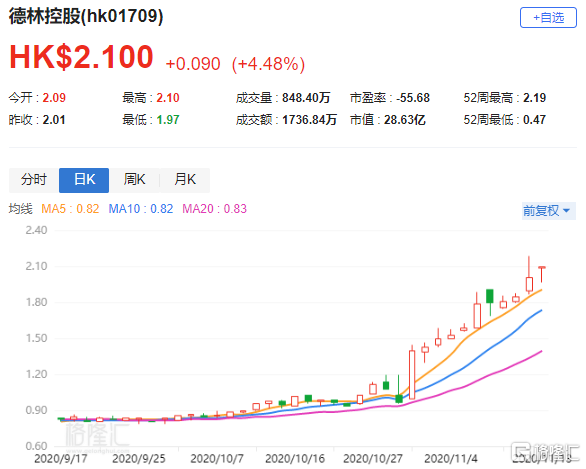Select the 日K daily candlestick tab
586x469 pixels.
84,180
